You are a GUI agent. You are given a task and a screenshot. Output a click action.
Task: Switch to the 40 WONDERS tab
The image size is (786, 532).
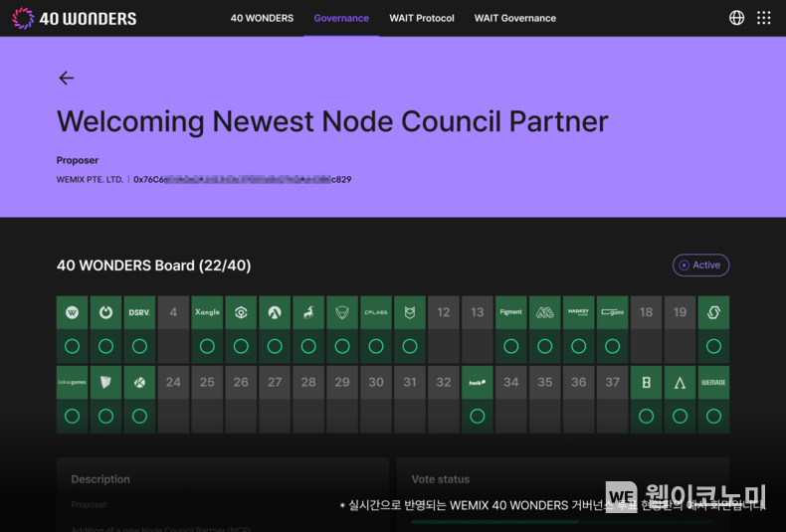[263, 18]
